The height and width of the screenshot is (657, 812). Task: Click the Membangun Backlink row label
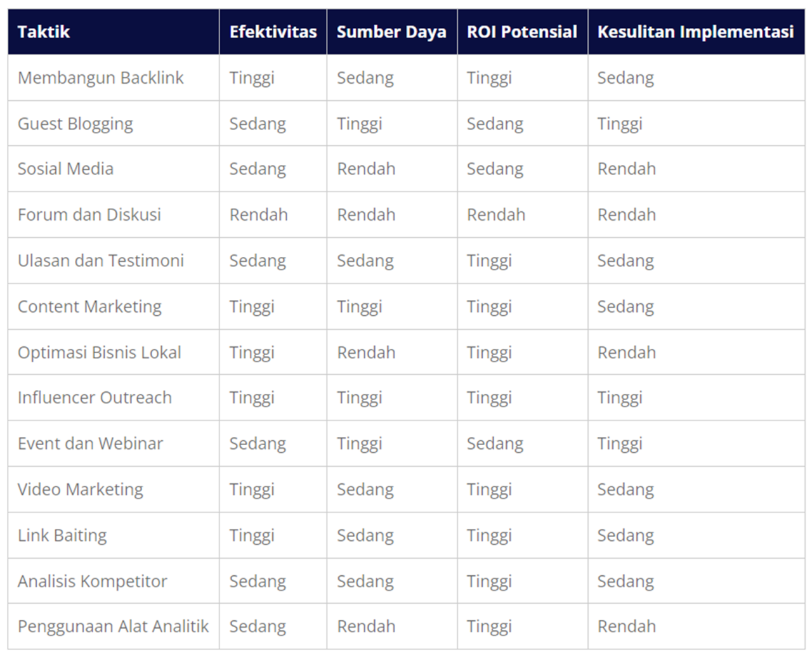[x=100, y=78]
